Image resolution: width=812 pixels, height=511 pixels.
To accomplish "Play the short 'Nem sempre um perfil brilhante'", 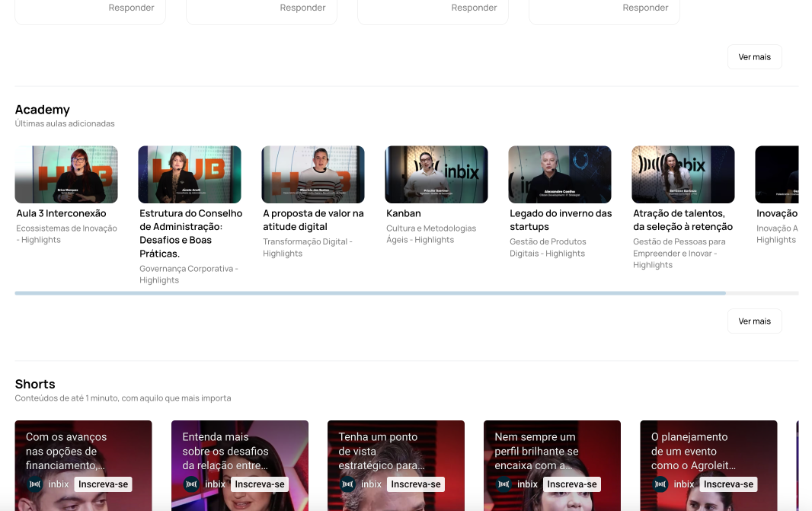I will pyautogui.click(x=552, y=465).
